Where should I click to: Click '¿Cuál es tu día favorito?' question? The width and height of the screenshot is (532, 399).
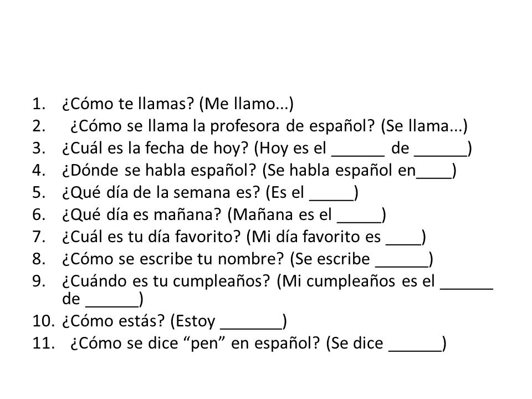(x=151, y=237)
